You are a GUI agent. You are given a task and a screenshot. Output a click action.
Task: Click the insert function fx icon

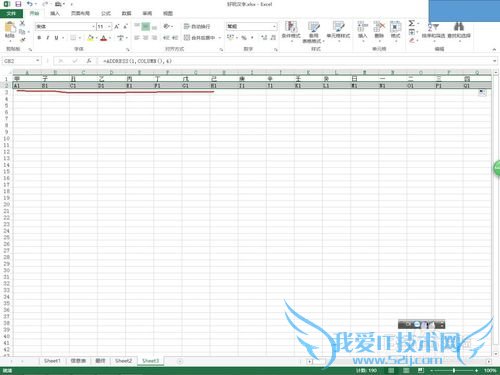pos(89,61)
